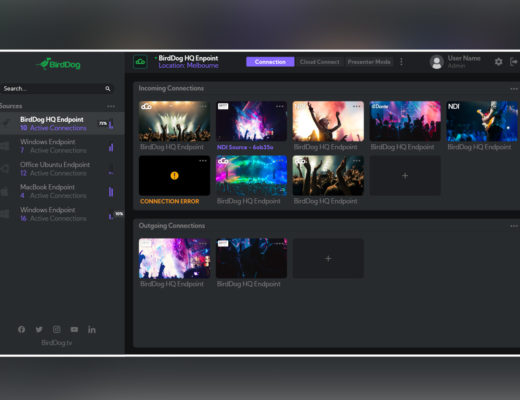Select MacBook Endpoint source
The height and width of the screenshot is (400, 520).
(x=62, y=191)
